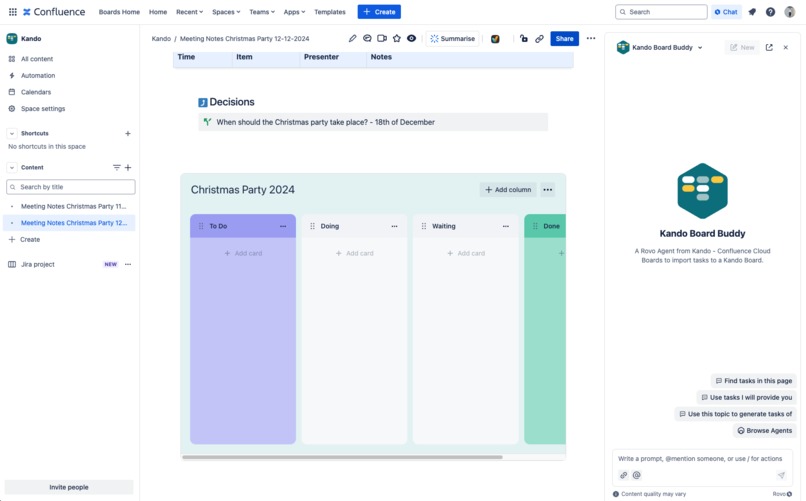Click the blue Create button
806x501 pixels.
click(379, 12)
